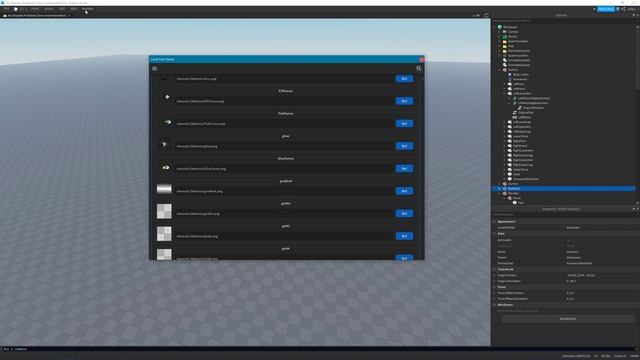Viewport: 640px width, 360px height.
Task: Collapse the Appearance section in Properties
Action: tap(495, 222)
